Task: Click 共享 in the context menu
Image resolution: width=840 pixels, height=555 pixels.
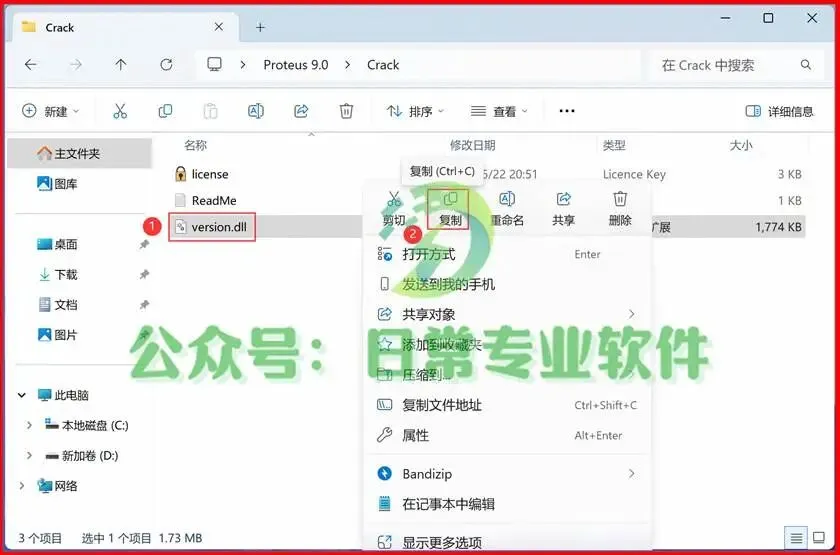Action: pyautogui.click(x=563, y=208)
